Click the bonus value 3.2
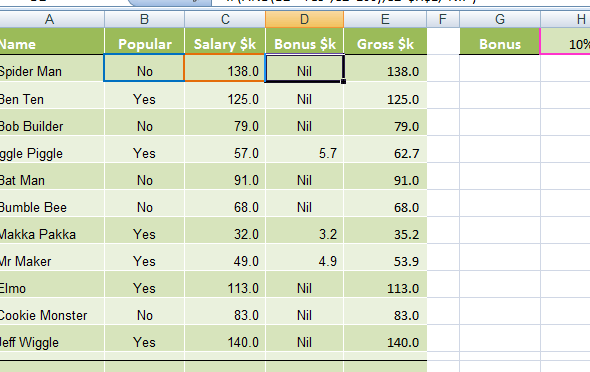The width and height of the screenshot is (590, 372). [x=304, y=231]
